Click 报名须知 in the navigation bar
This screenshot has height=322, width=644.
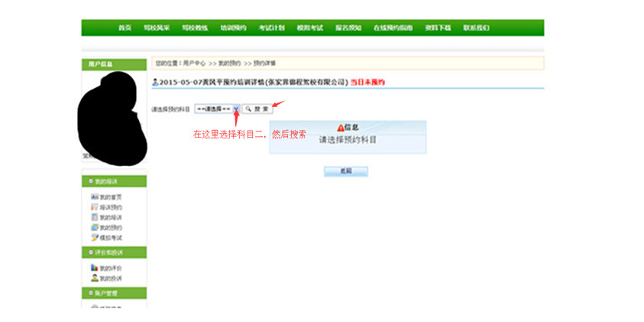348,28
